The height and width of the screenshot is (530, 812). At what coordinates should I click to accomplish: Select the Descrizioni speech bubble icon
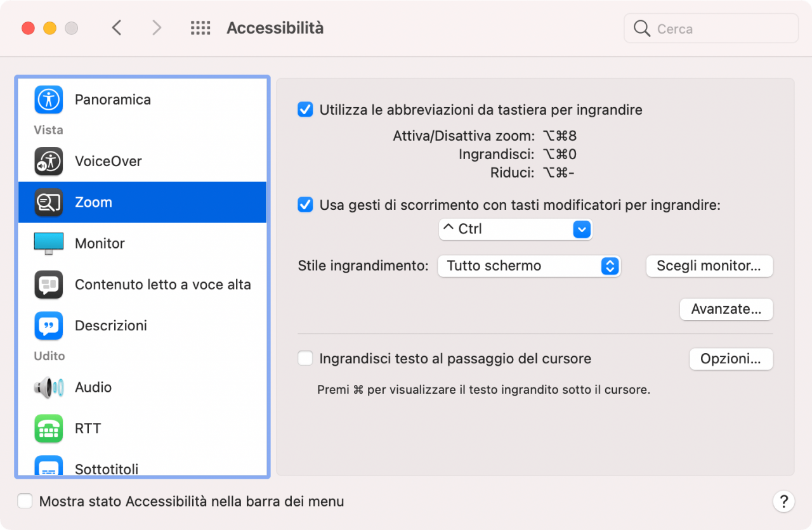(48, 326)
